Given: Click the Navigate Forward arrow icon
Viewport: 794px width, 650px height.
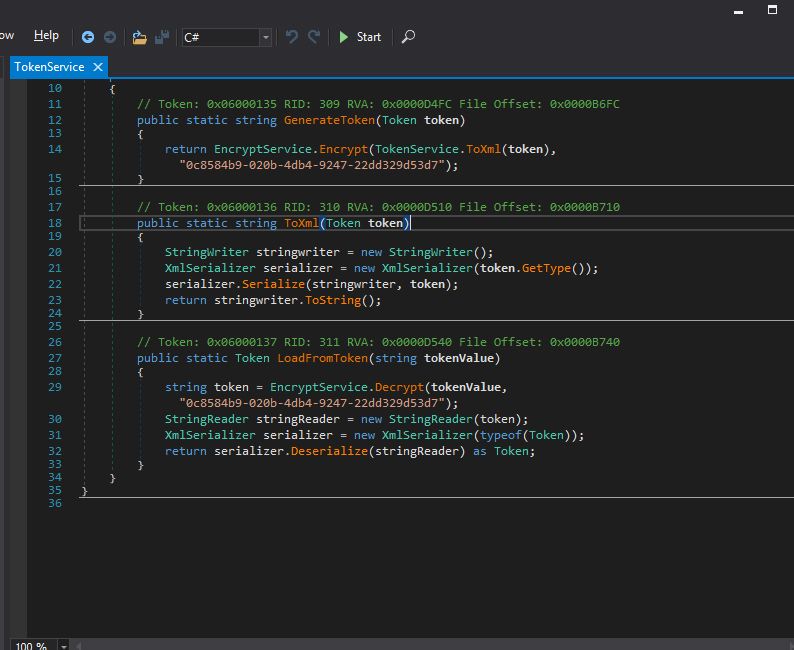Looking at the screenshot, I should 110,37.
